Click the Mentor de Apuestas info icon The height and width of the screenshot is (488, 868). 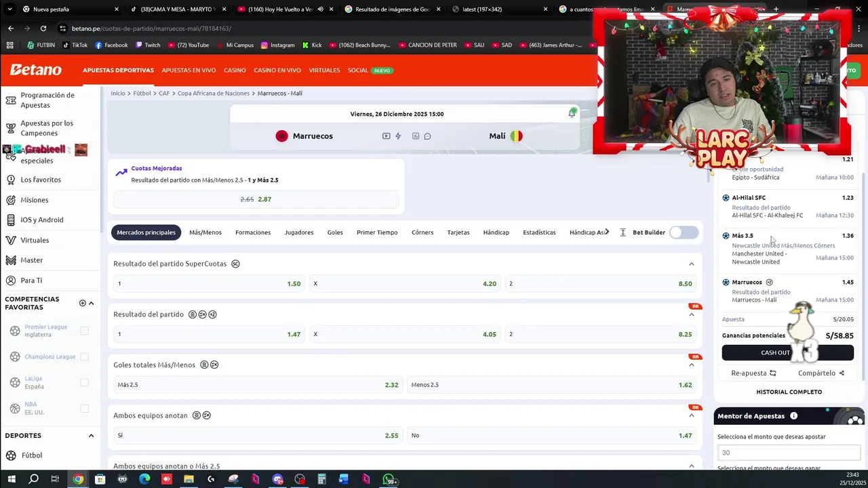pyautogui.click(x=793, y=416)
